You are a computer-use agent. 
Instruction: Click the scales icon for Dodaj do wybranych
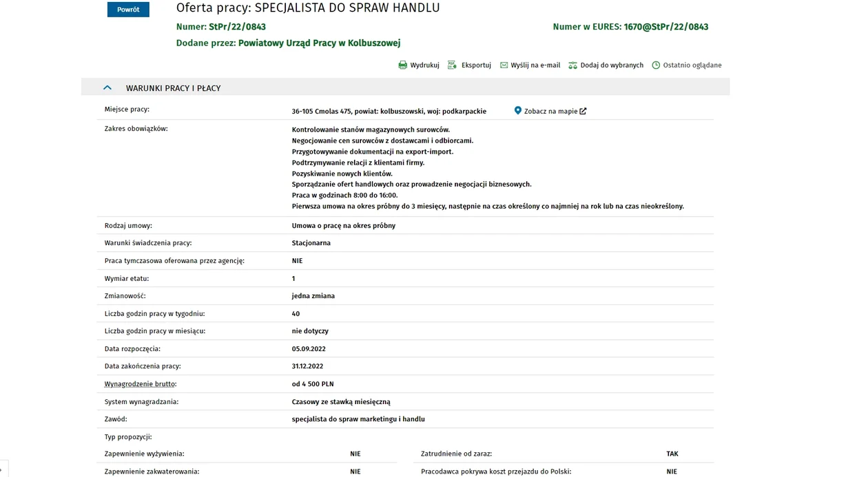(x=572, y=65)
